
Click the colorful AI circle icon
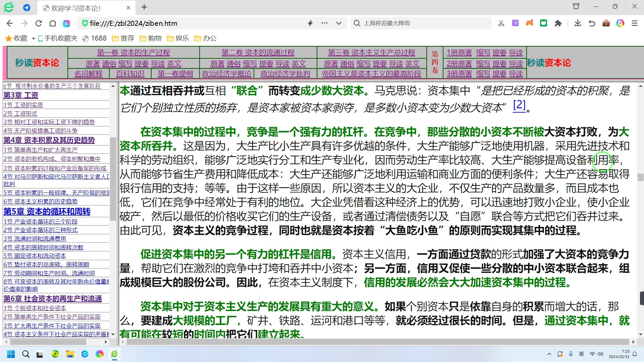pos(620,23)
